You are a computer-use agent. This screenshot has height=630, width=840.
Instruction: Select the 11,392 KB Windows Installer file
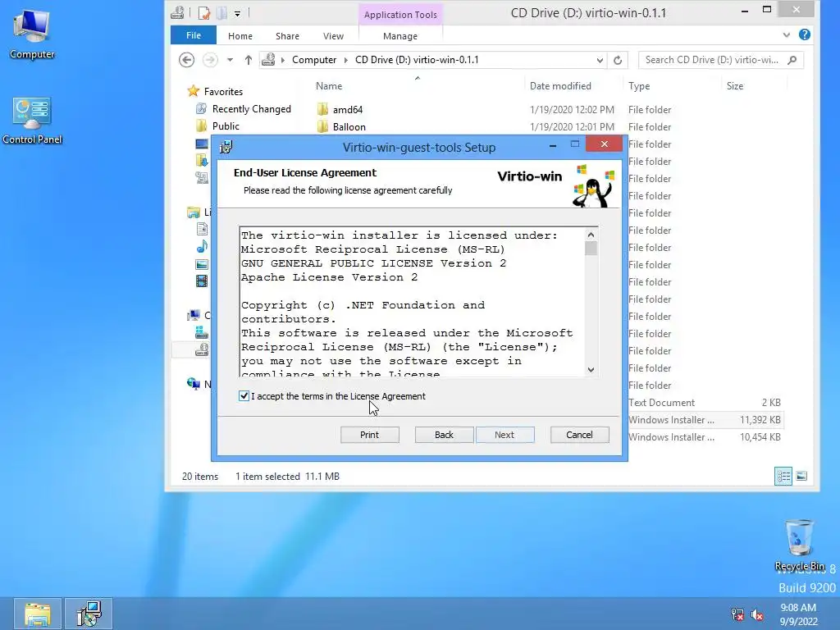point(705,420)
